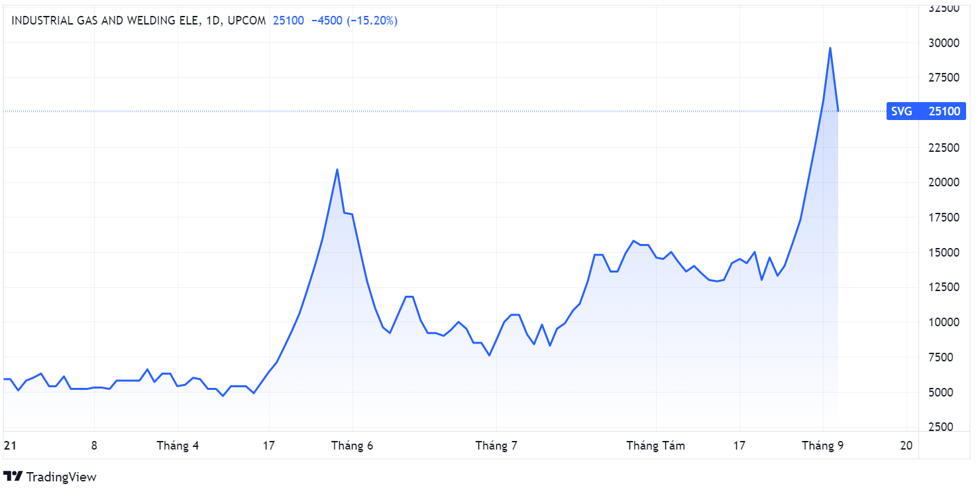The height and width of the screenshot is (494, 980).
Task: Click the Tháng 4 date label
Action: pyautogui.click(x=178, y=446)
